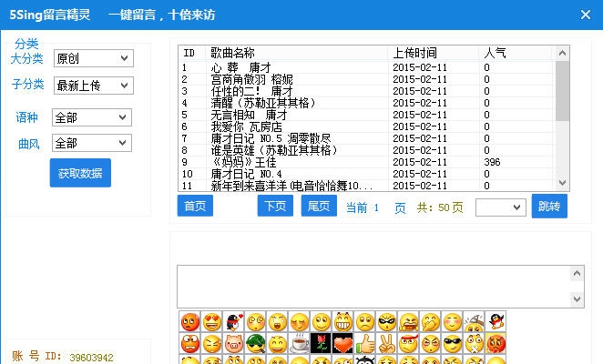The height and width of the screenshot is (364, 603).
Task: Select song row 宫商角徵羽 榕妮
Action: click(366, 79)
